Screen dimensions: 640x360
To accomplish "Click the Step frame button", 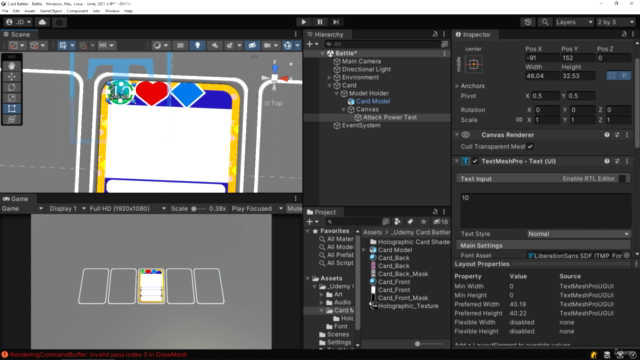I will [336, 22].
